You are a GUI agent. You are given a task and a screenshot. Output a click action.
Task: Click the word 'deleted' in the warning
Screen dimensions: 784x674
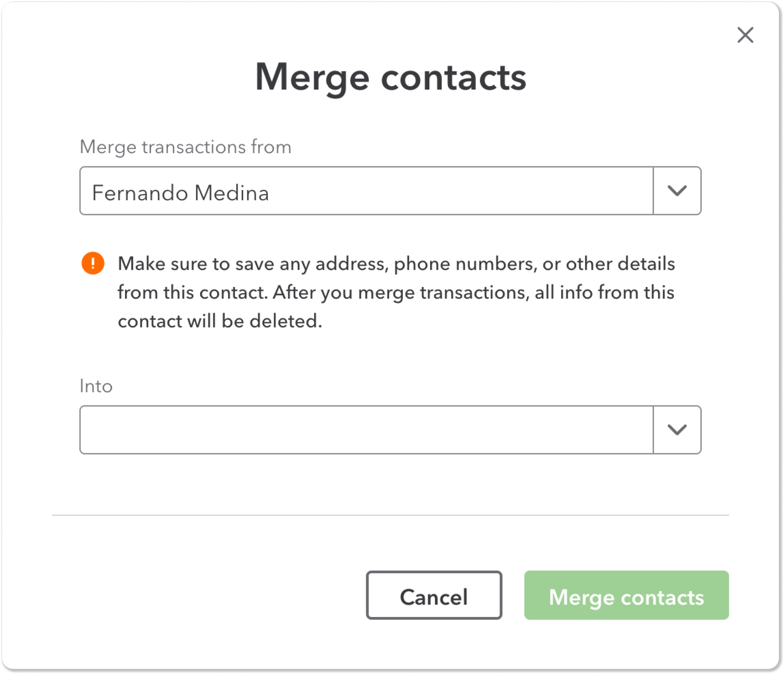285,321
